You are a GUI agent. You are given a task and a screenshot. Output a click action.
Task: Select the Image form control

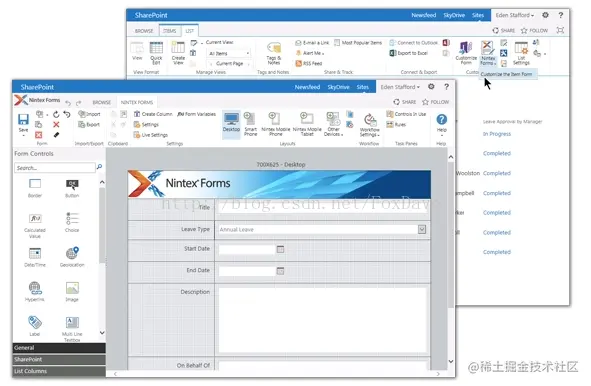coord(72,292)
